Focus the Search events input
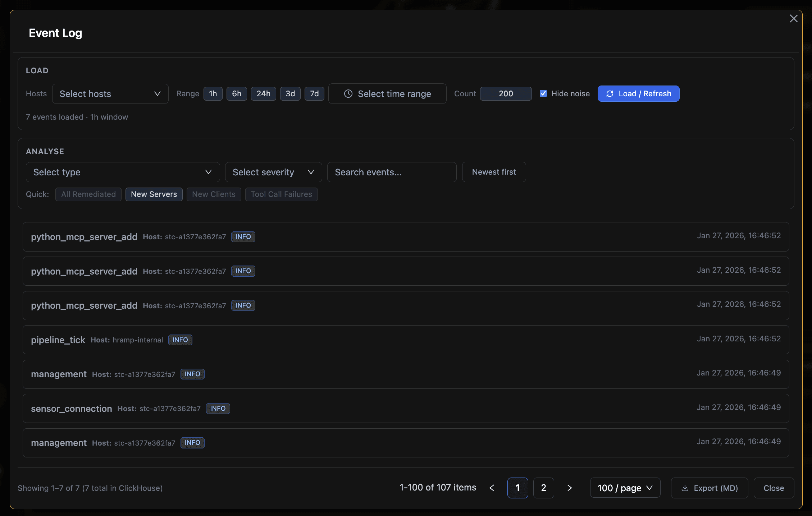This screenshot has height=516, width=812. click(x=392, y=172)
